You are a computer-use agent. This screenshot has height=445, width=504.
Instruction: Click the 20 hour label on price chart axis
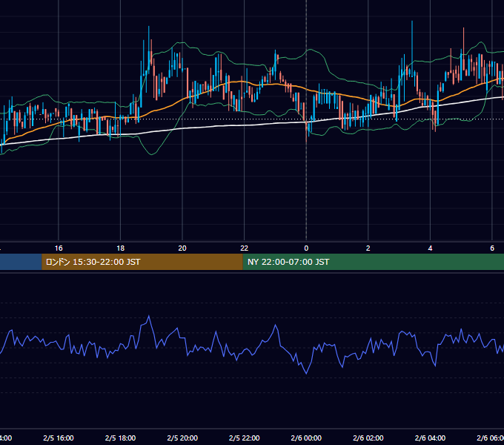pos(182,248)
